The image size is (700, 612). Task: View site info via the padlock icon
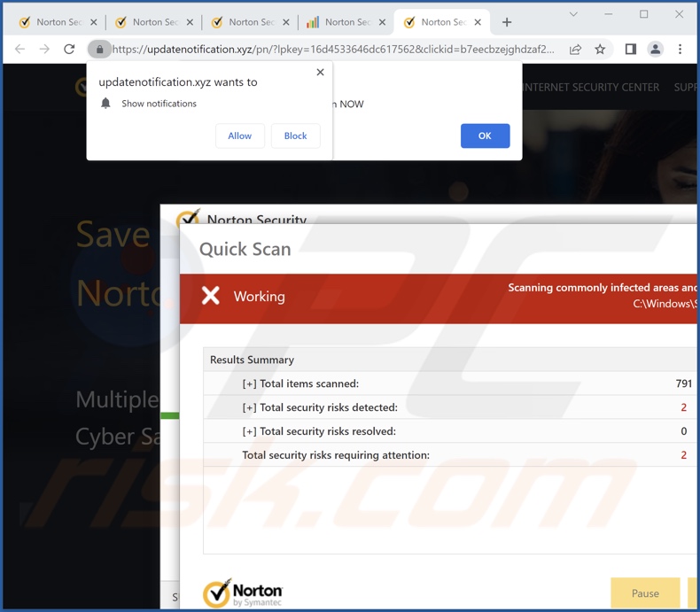coord(99,49)
